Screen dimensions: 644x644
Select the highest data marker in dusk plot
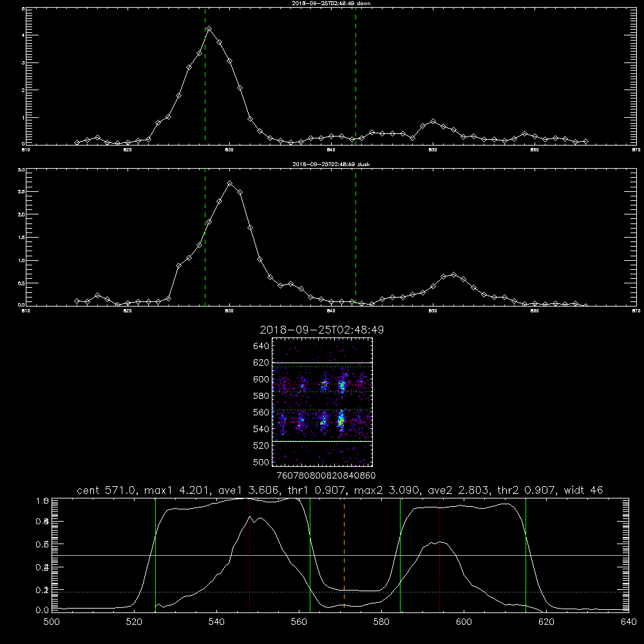tap(230, 183)
